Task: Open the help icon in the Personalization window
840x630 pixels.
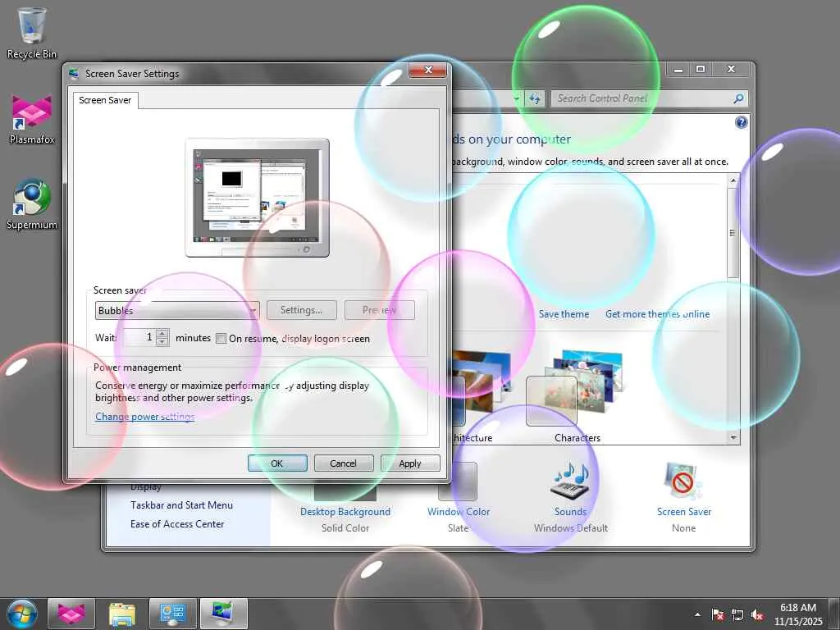Action: 741,123
